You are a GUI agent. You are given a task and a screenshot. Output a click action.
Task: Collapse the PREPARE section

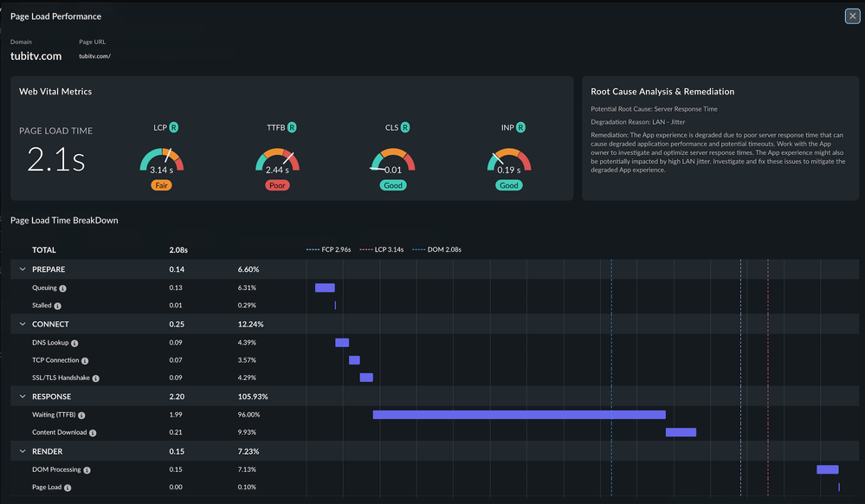23,269
